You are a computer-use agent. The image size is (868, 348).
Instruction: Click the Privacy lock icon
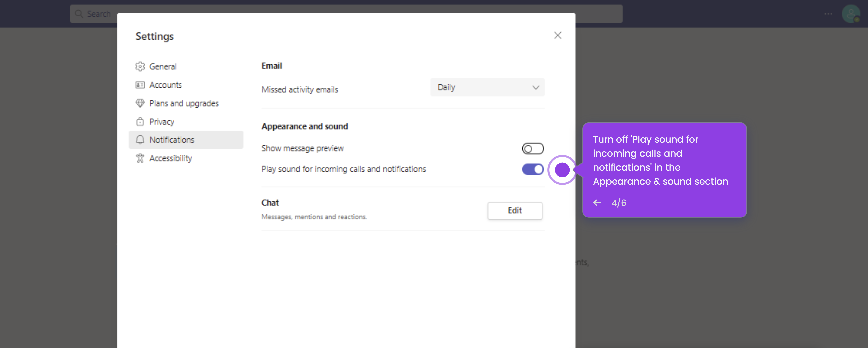pos(140,122)
